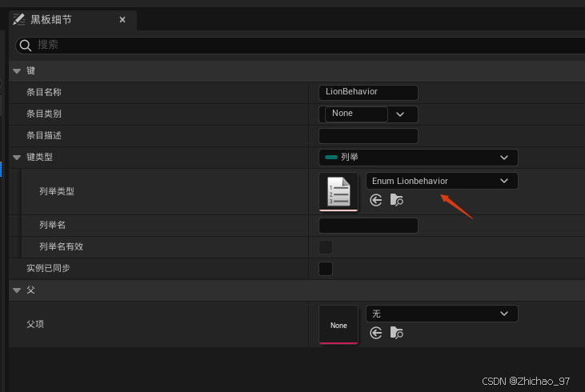The image size is (585, 392).
Task: Open the 父项 无 dropdown
Action: (442, 314)
